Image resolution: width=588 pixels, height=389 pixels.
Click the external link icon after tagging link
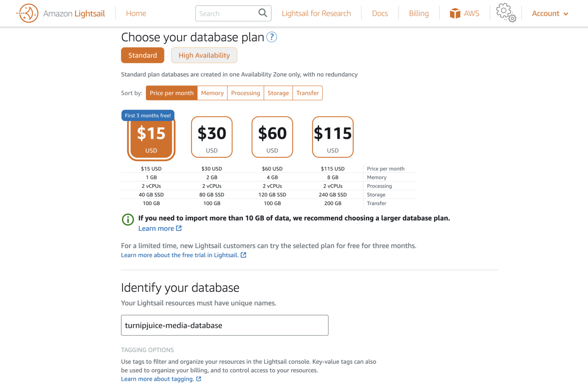coord(198,379)
